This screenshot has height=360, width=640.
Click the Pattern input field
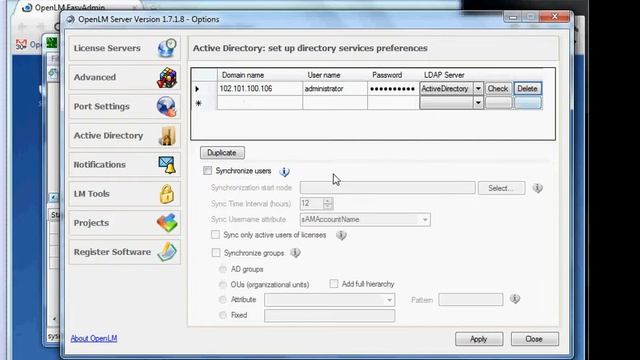(x=471, y=300)
